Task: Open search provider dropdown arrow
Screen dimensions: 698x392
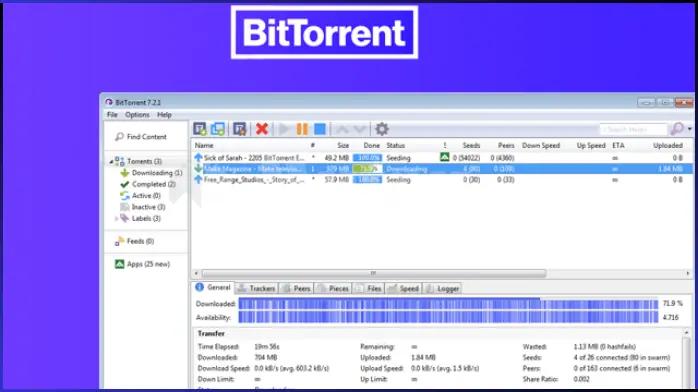Action: pyautogui.click(x=689, y=129)
